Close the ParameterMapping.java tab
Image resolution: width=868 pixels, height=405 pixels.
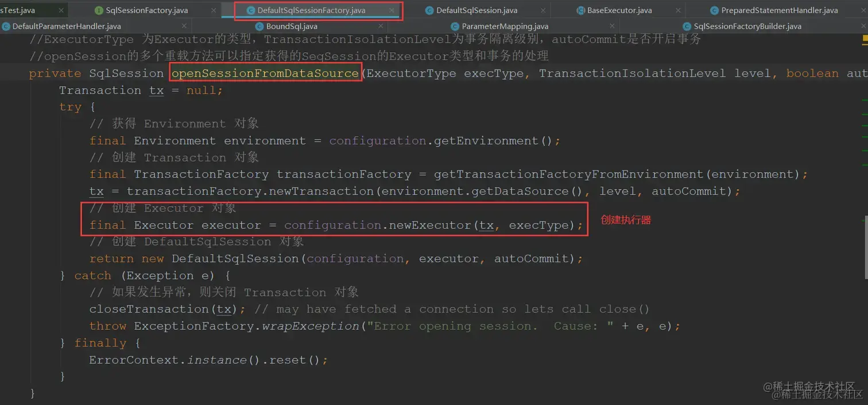click(x=613, y=26)
